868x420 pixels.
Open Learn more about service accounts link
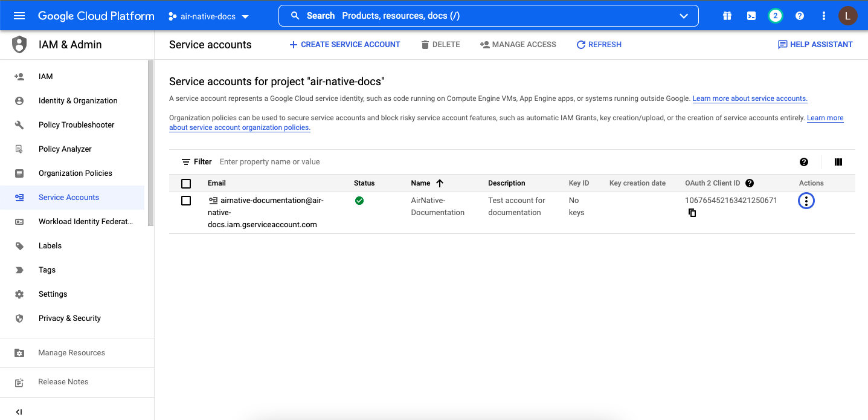coord(750,99)
